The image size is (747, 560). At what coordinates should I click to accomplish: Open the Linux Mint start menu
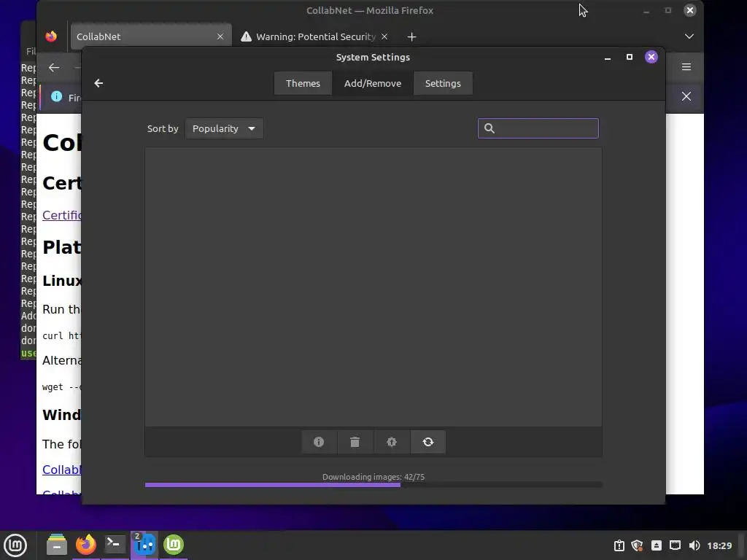[15, 545]
